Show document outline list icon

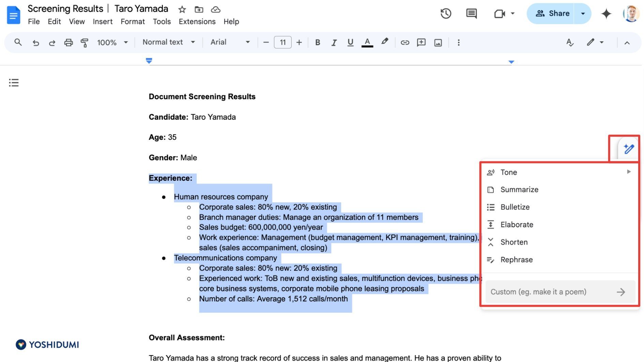[14, 83]
